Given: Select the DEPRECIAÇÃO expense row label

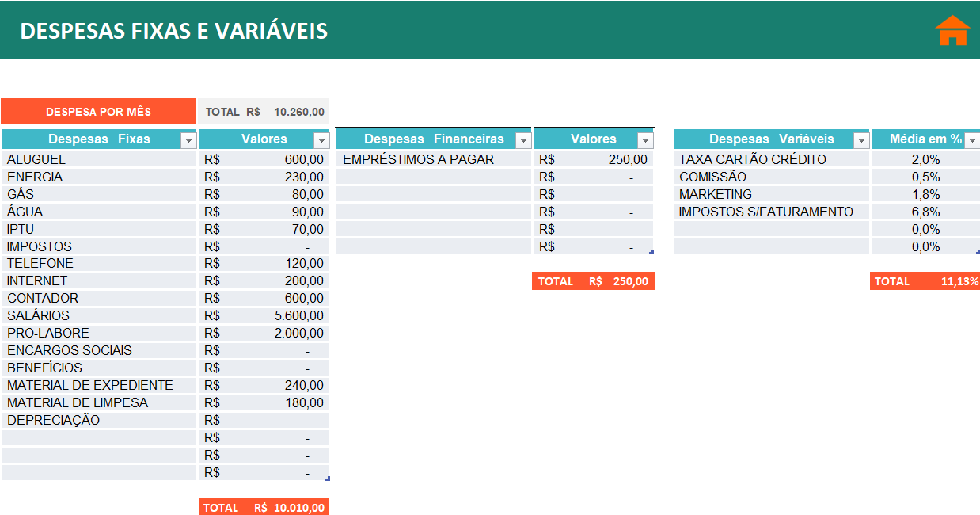Looking at the screenshot, I should coord(99,420).
